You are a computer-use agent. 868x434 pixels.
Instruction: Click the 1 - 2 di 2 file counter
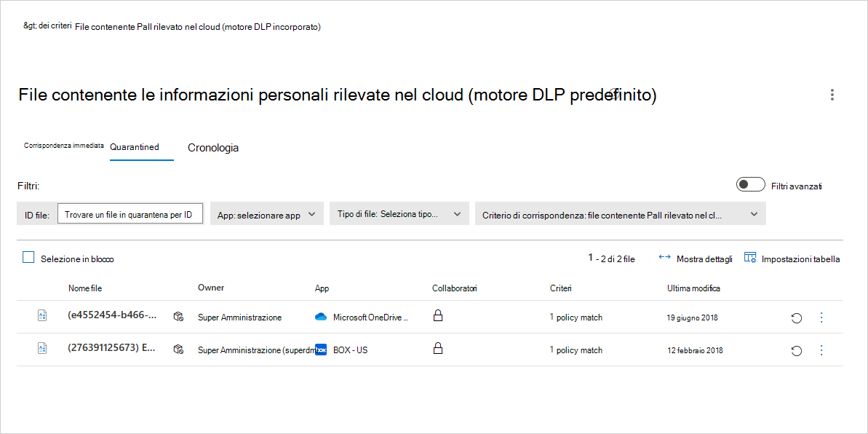(612, 259)
